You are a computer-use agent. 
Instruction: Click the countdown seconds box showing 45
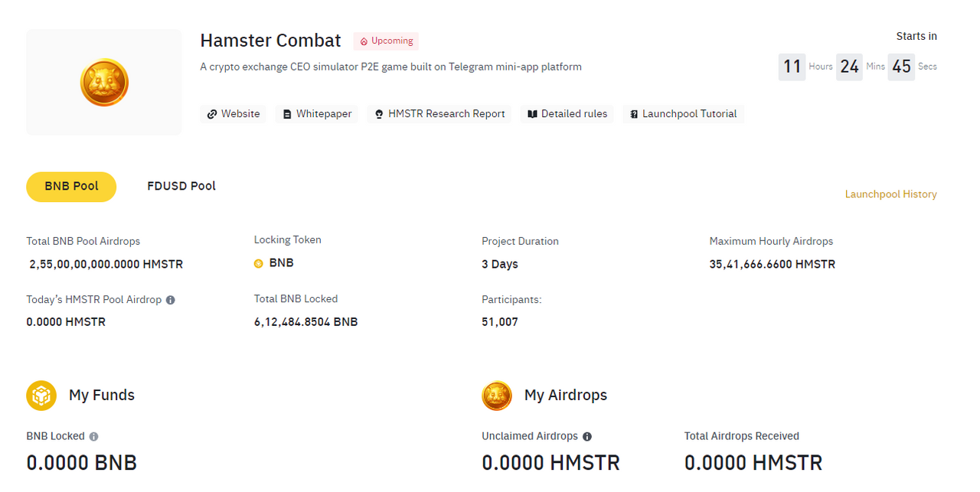[901, 67]
